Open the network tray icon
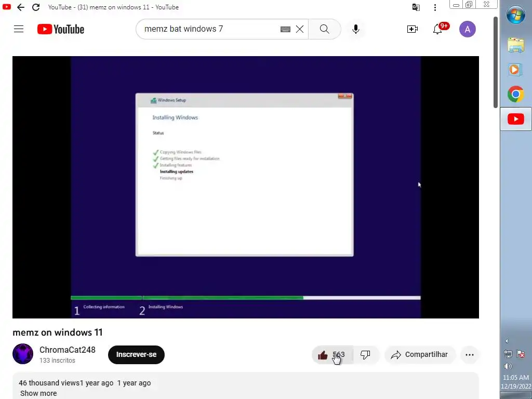 (508, 354)
